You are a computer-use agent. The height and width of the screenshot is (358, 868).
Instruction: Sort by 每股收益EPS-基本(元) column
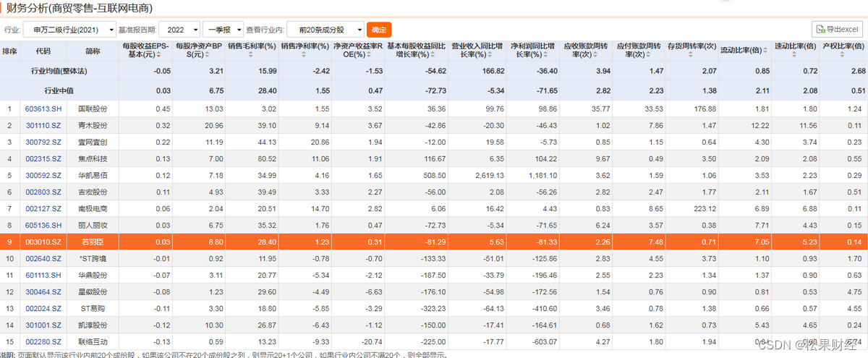[x=147, y=51]
